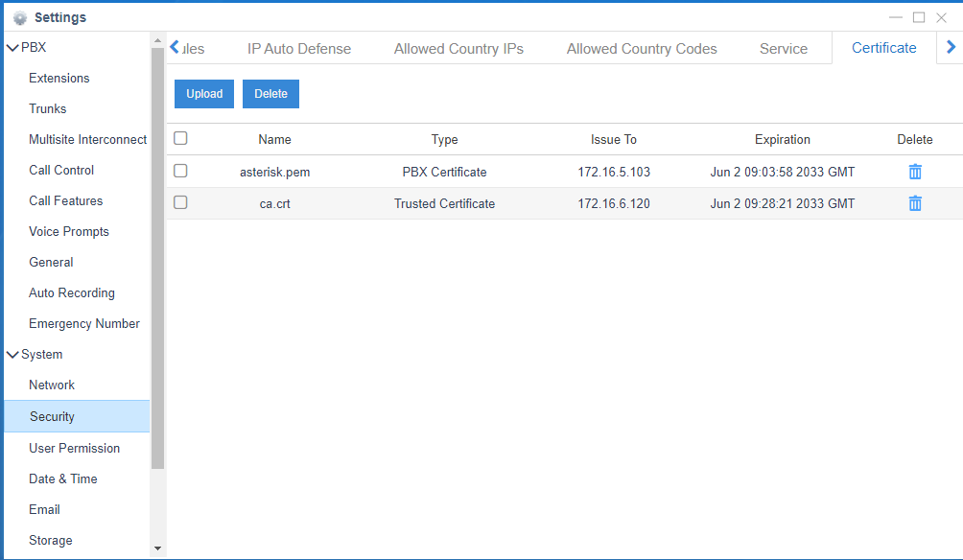Open Network under System
This screenshot has height=560, width=963.
[x=52, y=385]
